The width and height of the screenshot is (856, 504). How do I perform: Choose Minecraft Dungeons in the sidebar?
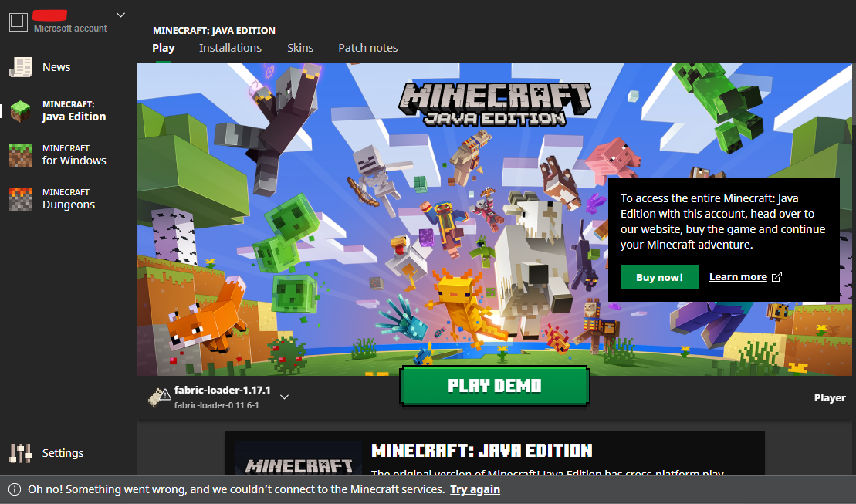(x=69, y=199)
